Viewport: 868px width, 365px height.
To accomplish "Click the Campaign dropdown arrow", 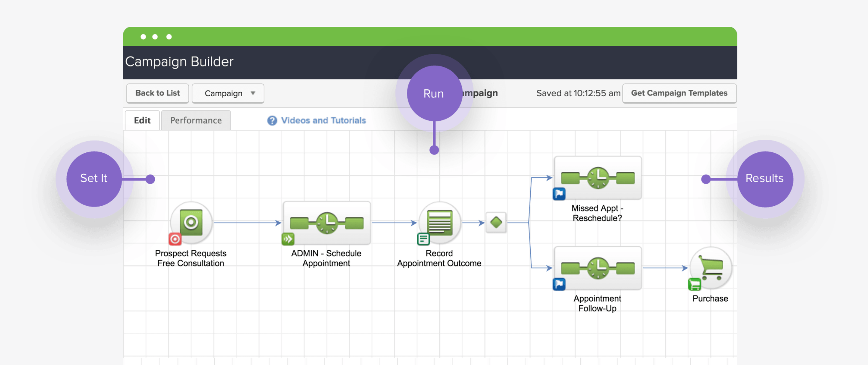I will pyautogui.click(x=253, y=93).
